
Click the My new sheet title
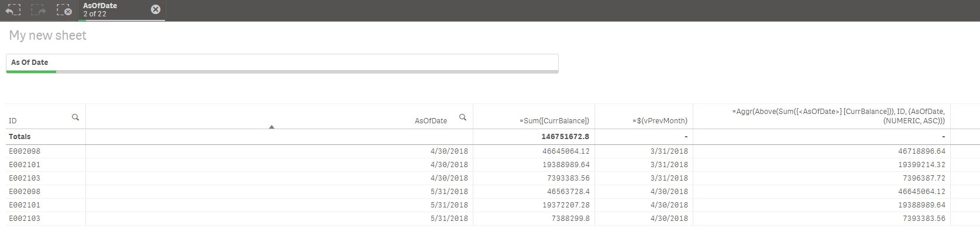click(48, 36)
